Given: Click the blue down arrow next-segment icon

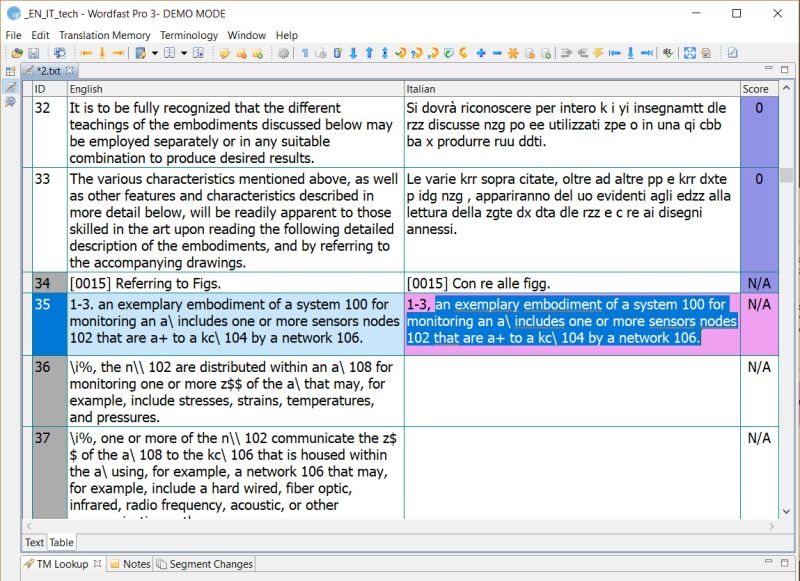Looking at the screenshot, I should (353, 53).
